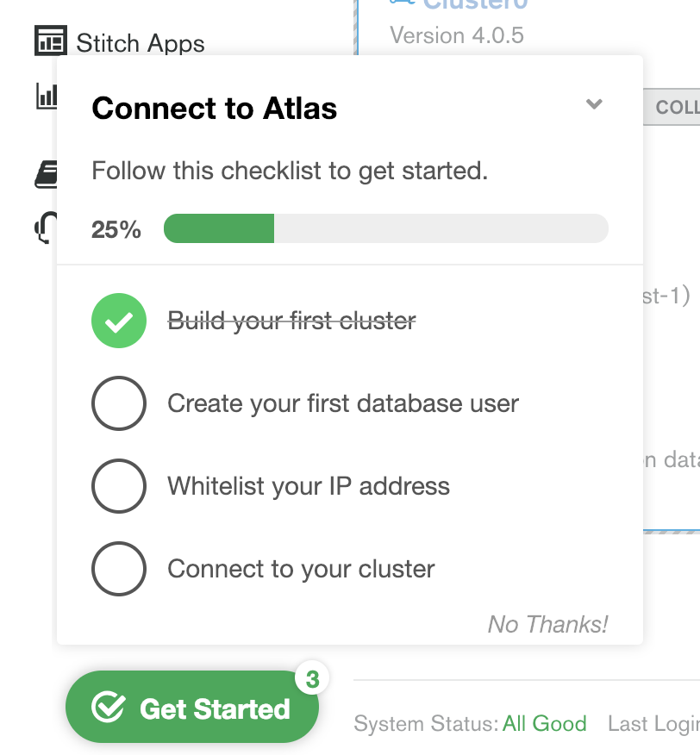Select the Create your first database user step
This screenshot has width=700, height=755.
pyautogui.click(x=343, y=403)
